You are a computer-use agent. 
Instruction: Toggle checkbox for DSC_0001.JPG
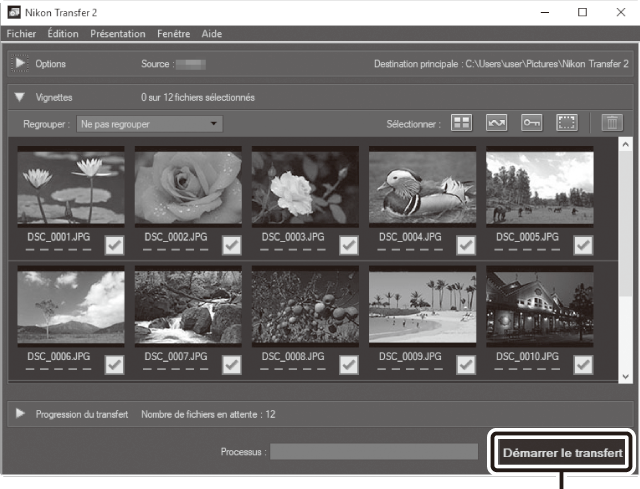pyautogui.click(x=114, y=245)
